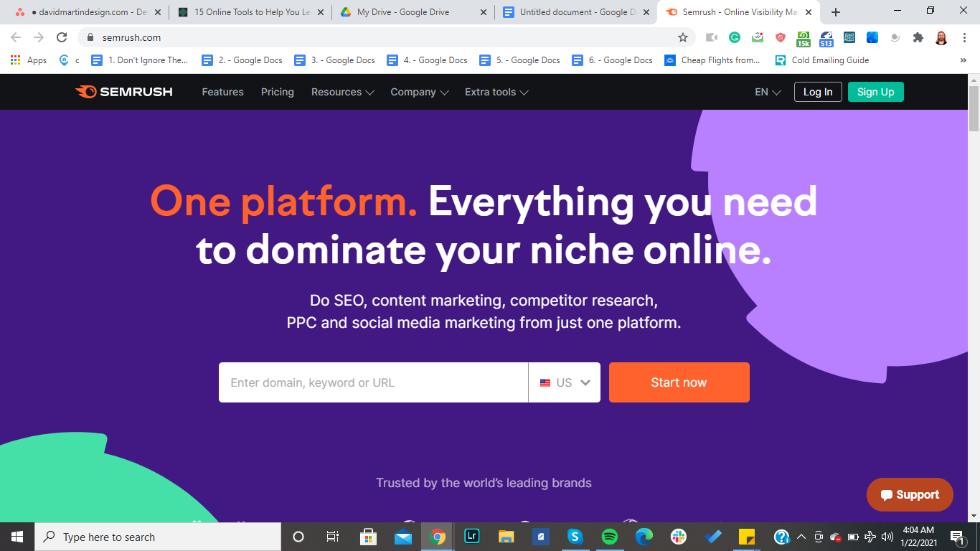Open the Cheap Flights from bookmark

click(712, 60)
